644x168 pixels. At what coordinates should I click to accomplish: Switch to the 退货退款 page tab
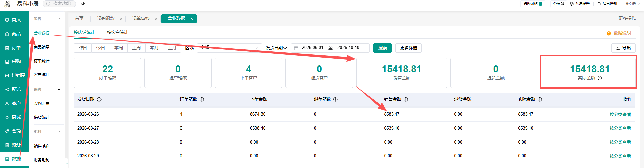106,18
